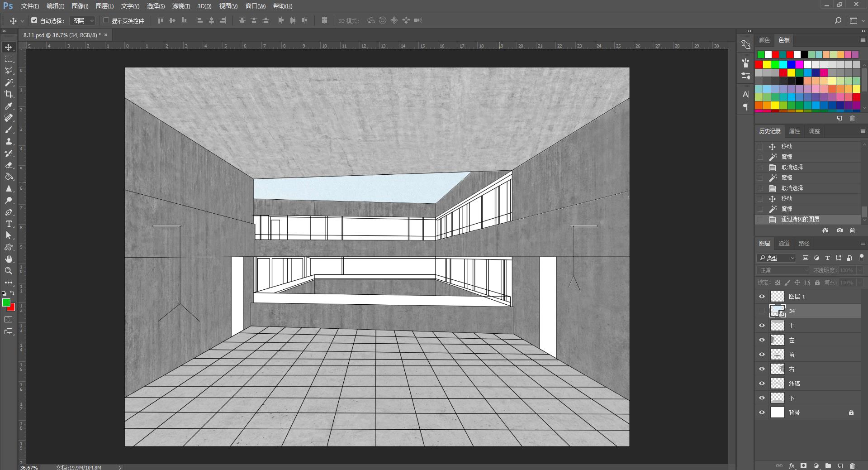Select the Eraser tool
This screenshot has height=470, width=868.
coord(9,165)
